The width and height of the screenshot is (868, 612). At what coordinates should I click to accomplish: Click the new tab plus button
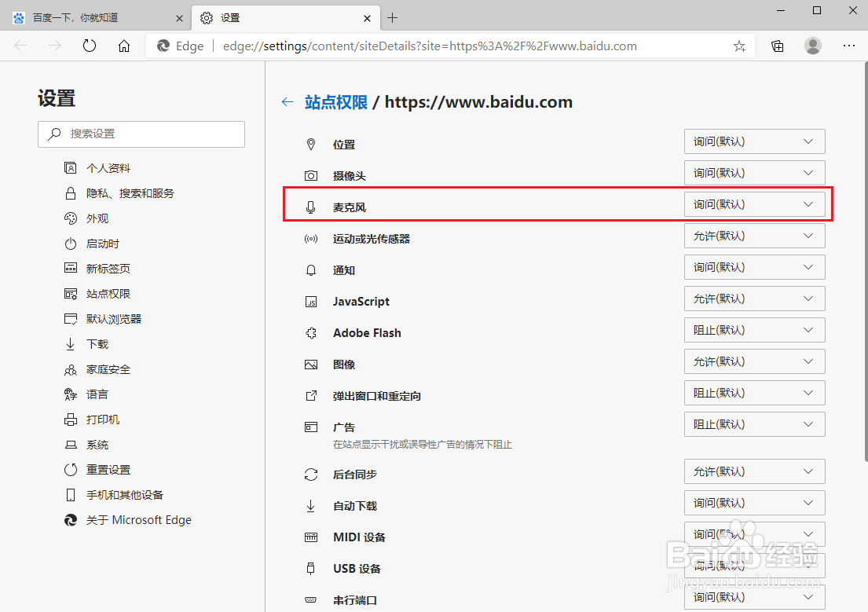tap(393, 18)
